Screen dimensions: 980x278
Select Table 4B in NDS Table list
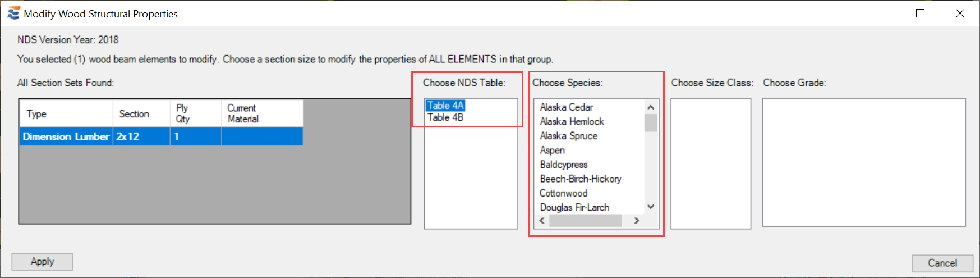445,117
